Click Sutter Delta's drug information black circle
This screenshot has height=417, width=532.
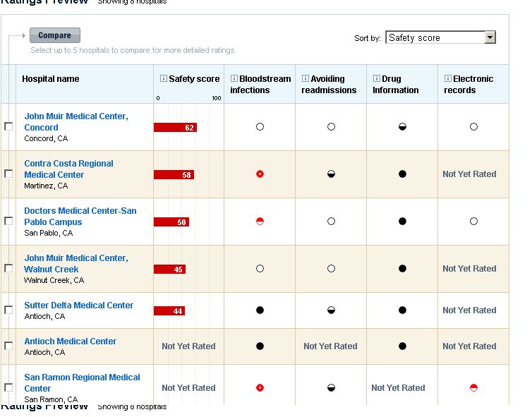coord(402,310)
